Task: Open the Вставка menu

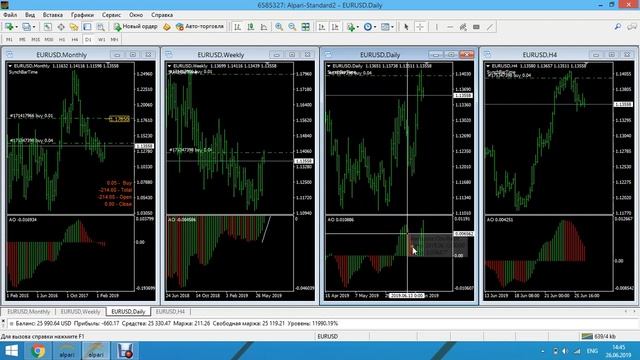Action: (x=53, y=15)
